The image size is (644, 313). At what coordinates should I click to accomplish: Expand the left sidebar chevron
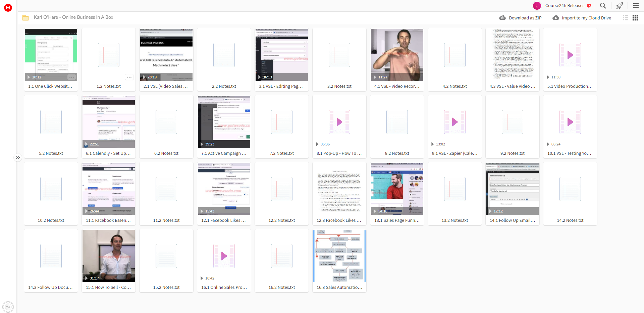[x=18, y=158]
